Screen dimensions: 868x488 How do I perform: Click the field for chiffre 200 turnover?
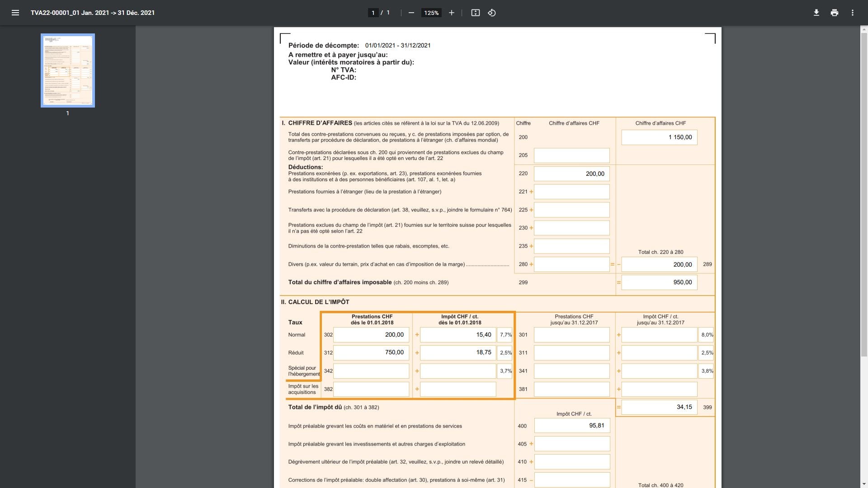pyautogui.click(x=659, y=137)
